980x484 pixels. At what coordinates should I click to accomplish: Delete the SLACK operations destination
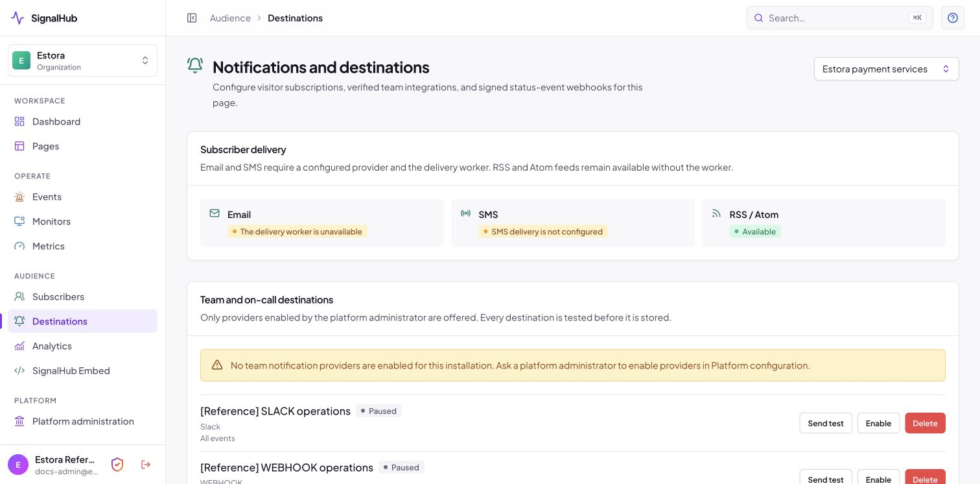click(x=925, y=423)
